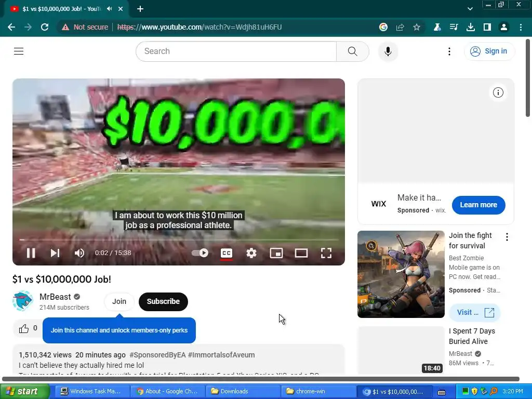Screen dimensions: 532x399
Task: Click Wix ad Learn more button
Action: (478, 205)
